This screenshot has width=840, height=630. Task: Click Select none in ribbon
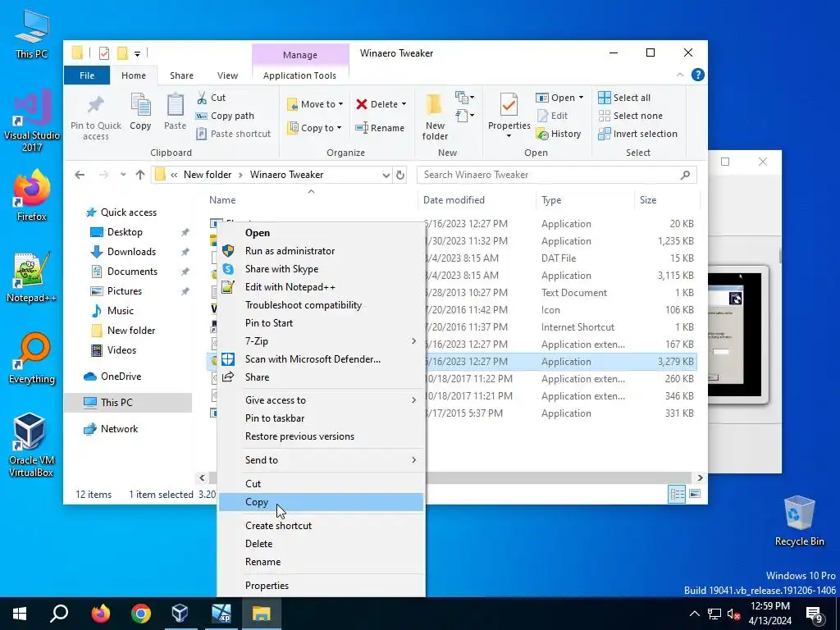(x=630, y=116)
